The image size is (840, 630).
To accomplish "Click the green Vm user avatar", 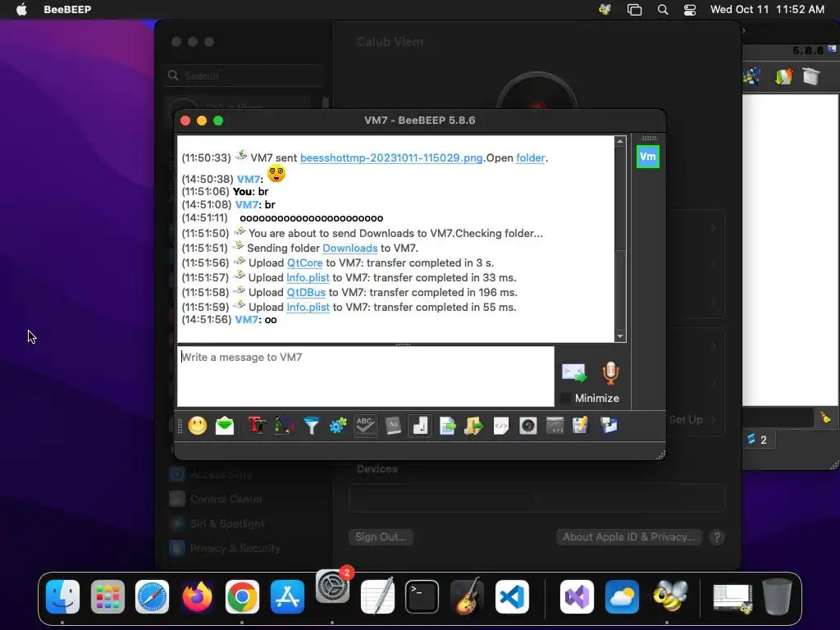I will pos(648,157).
